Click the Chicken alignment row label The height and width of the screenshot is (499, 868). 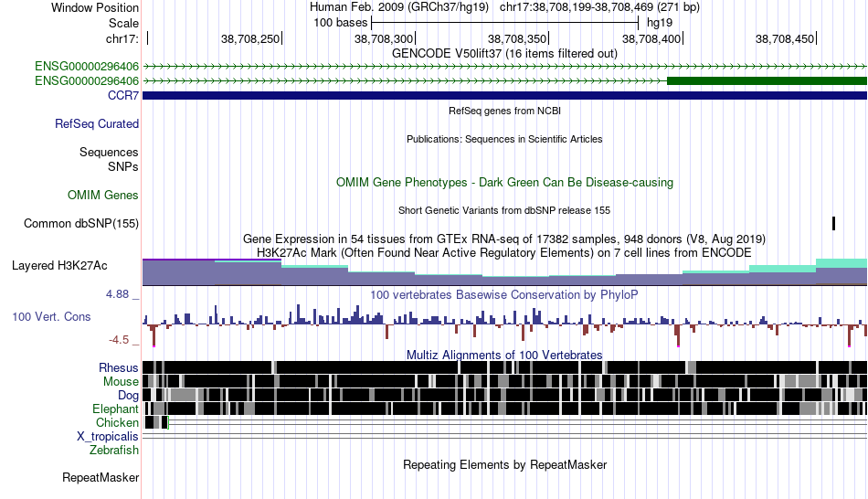click(117, 422)
